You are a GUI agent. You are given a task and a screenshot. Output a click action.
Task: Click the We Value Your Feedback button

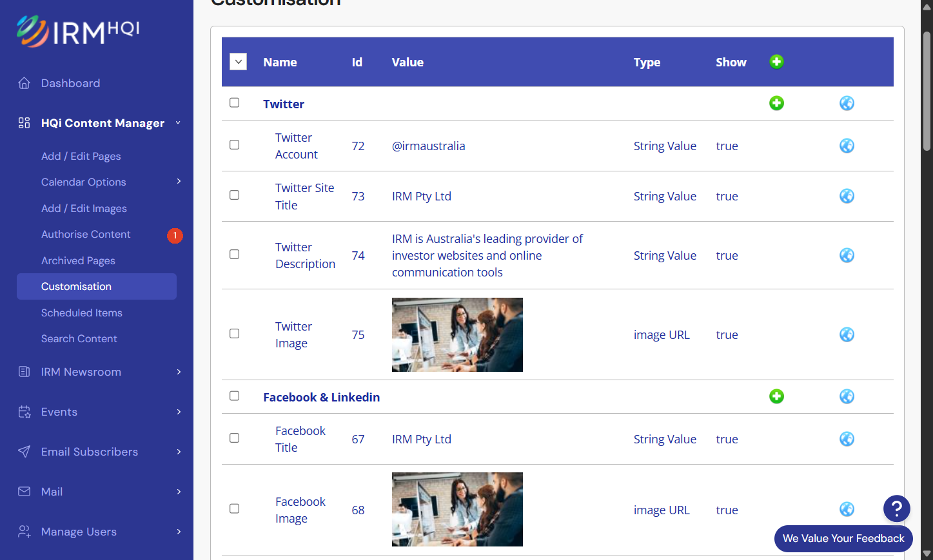tap(843, 539)
